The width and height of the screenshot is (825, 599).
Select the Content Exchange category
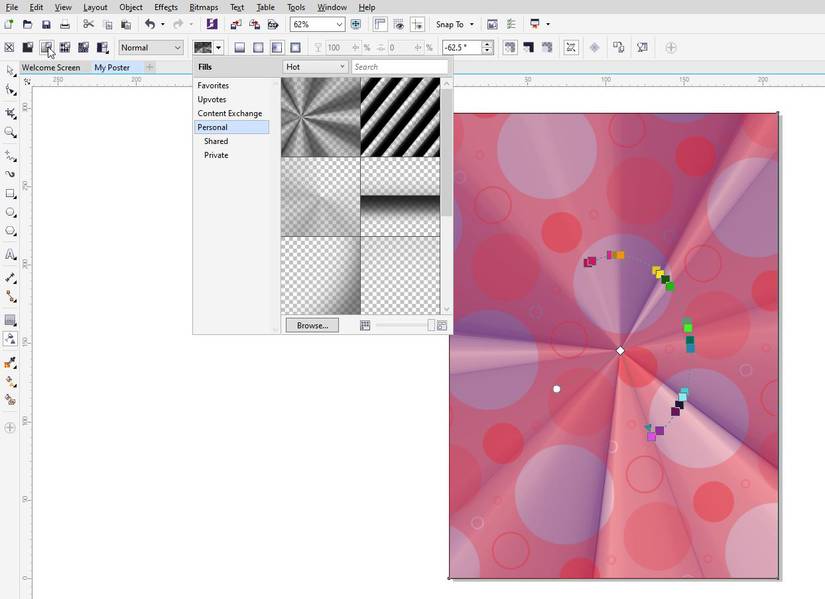(229, 113)
